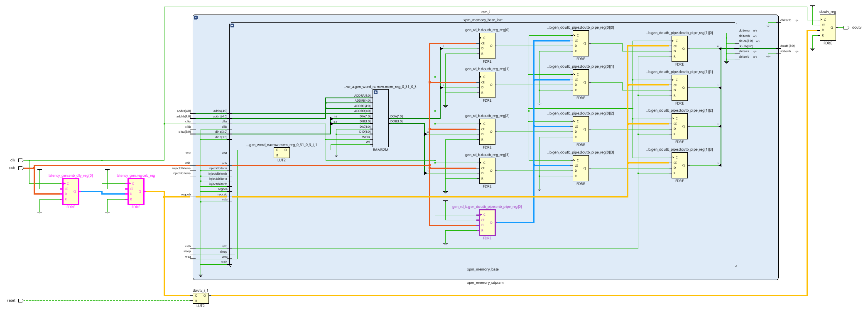Collapse the ram_i hierarchy block

point(196,18)
